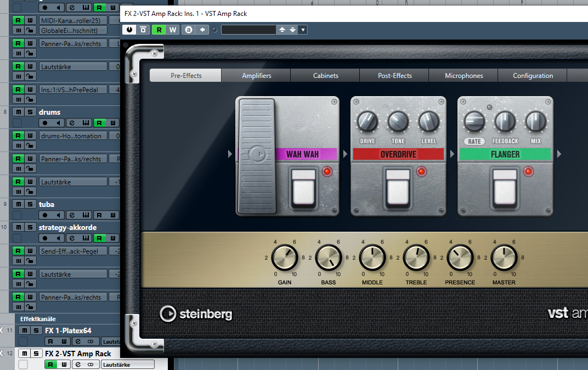Screen dimensions: 588x370
Task: Mute the tuba track
Action: click(19, 204)
